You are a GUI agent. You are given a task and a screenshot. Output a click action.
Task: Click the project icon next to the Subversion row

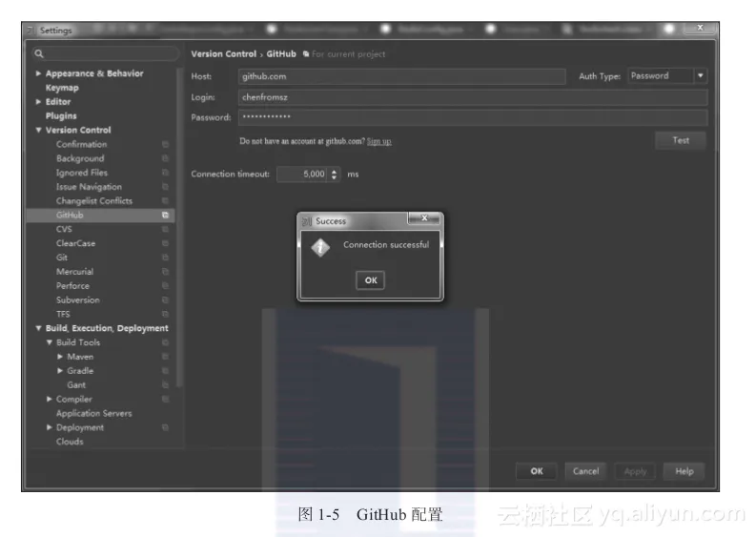click(165, 300)
